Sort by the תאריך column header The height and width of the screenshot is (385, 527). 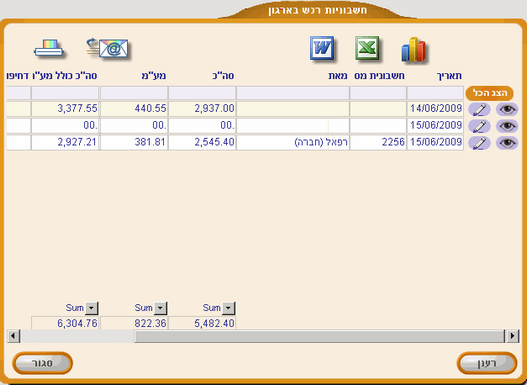coord(449,76)
